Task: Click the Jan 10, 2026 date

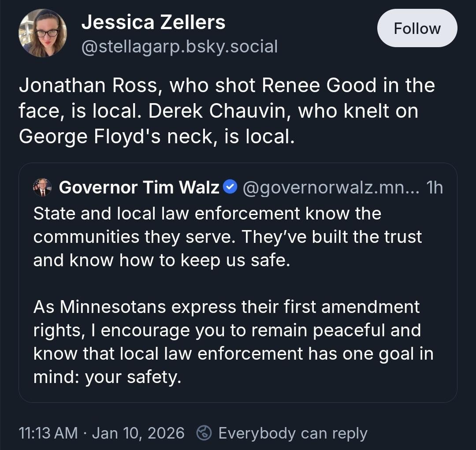Action: tap(138, 433)
